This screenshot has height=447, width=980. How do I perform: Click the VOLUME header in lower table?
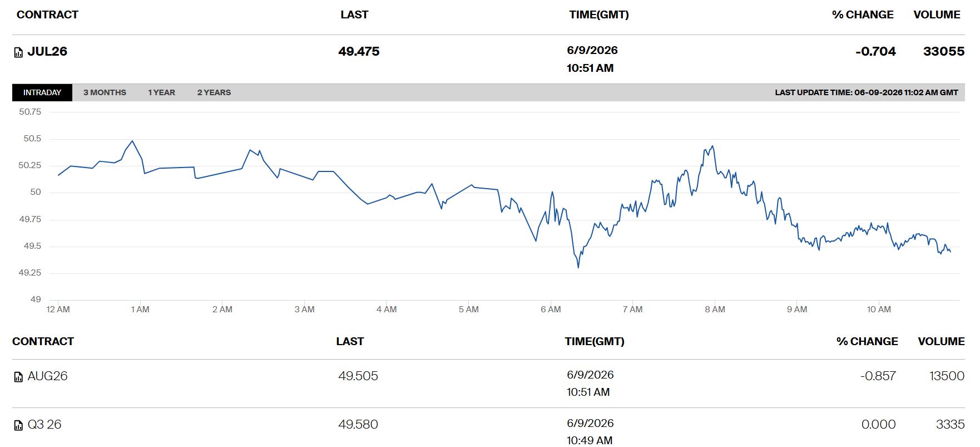[941, 341]
